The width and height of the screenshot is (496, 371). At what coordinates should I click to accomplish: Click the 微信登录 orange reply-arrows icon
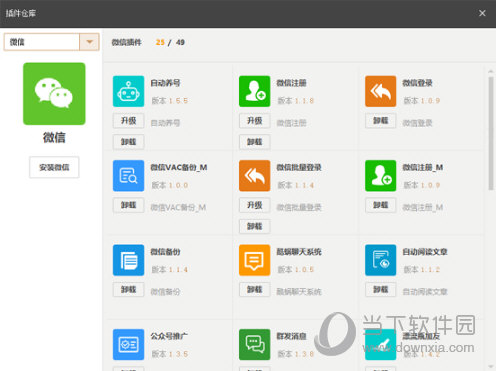coord(380,91)
